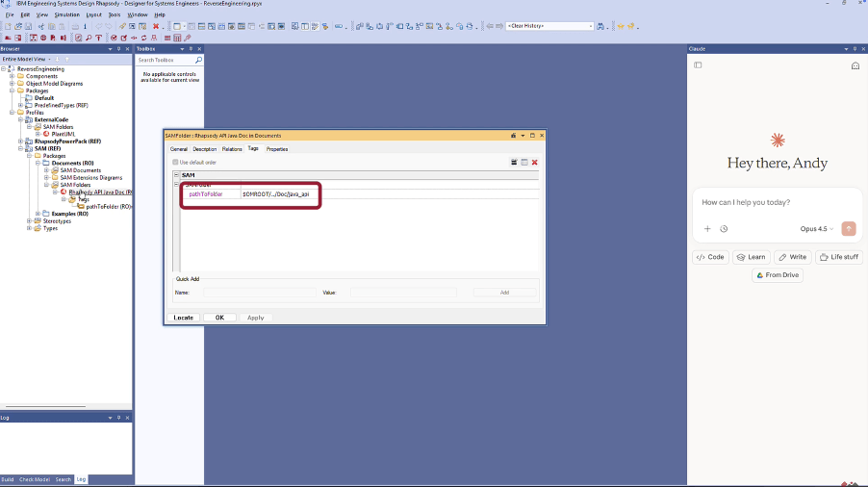Click the add new tag icon in dialog
Image resolution: width=868 pixels, height=487 pixels.
pyautogui.click(x=514, y=162)
